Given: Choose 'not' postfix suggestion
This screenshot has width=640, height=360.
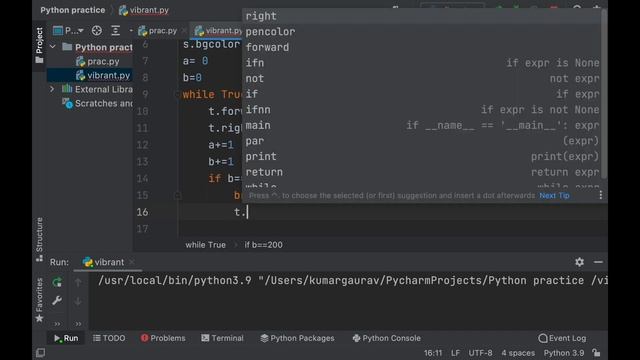Looking at the screenshot, I should (x=422, y=78).
